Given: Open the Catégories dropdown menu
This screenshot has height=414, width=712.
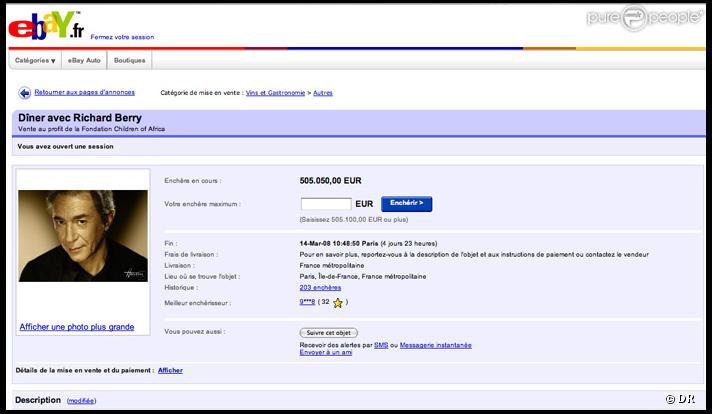Looking at the screenshot, I should pos(35,60).
